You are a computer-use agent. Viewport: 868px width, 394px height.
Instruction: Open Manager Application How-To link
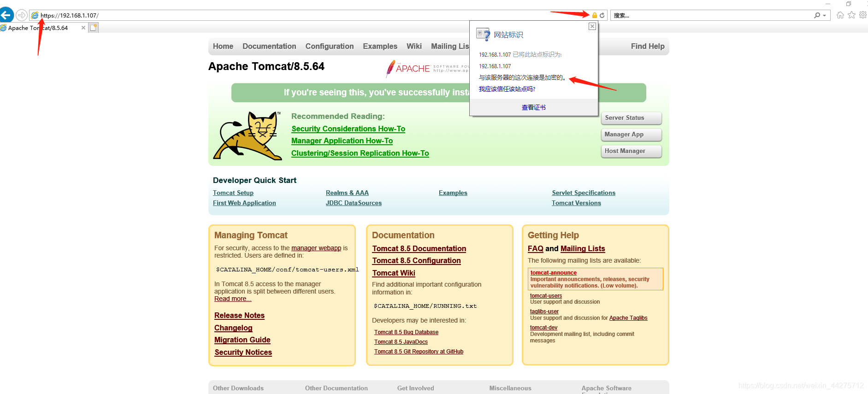click(x=342, y=141)
